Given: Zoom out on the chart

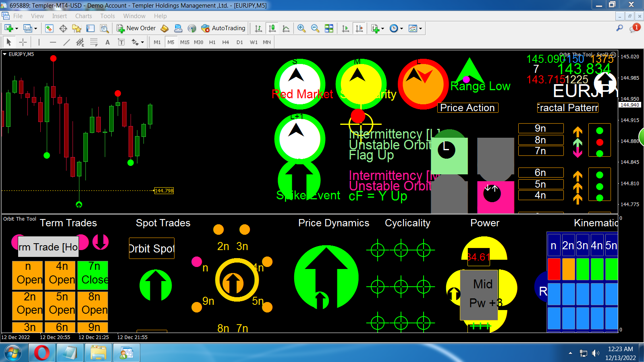Looking at the screenshot, I should pyautogui.click(x=315, y=28).
